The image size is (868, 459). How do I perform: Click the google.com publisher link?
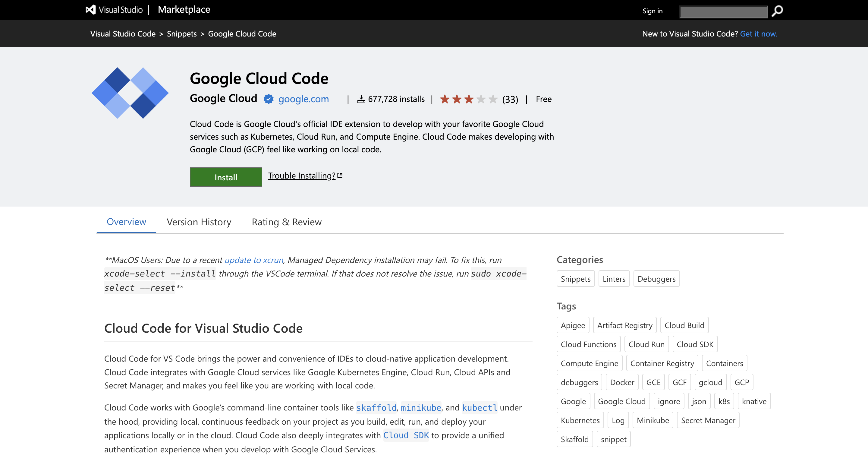point(303,99)
